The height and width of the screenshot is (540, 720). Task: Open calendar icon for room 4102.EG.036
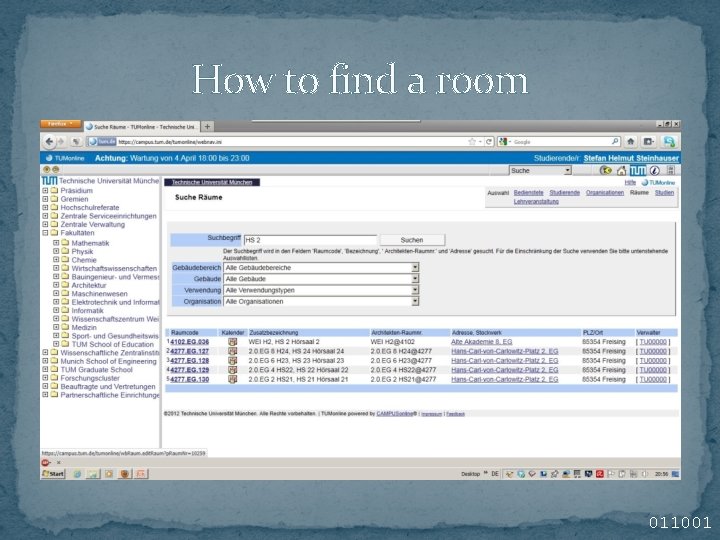pyautogui.click(x=232, y=342)
